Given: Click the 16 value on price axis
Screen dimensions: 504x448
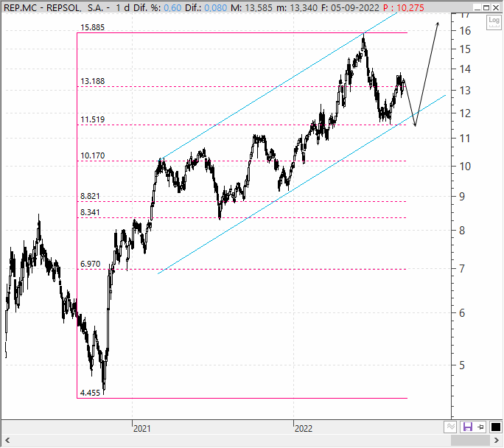Looking at the screenshot, I should click(x=465, y=31).
